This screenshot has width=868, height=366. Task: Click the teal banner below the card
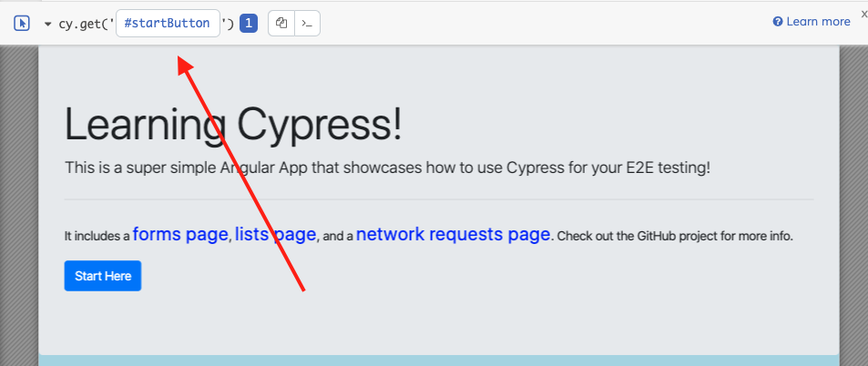pos(437,361)
